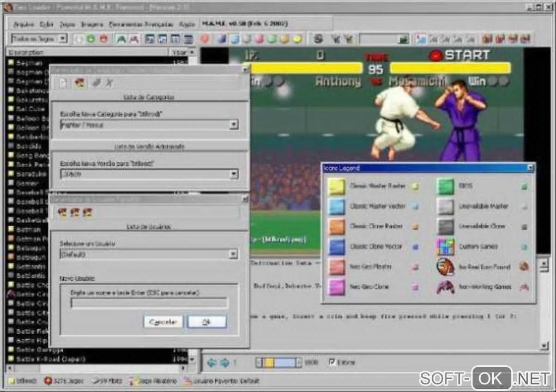Expand the (Default) user dropdown
The image size is (556, 392).
(233, 254)
